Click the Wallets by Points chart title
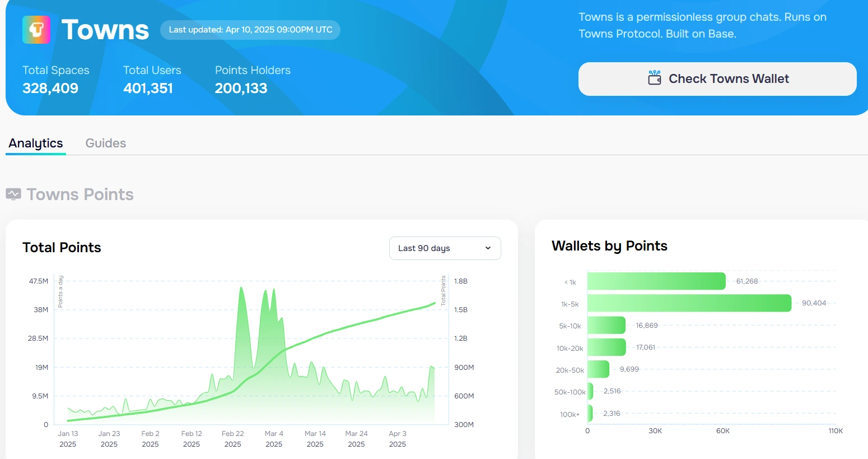 coord(609,246)
